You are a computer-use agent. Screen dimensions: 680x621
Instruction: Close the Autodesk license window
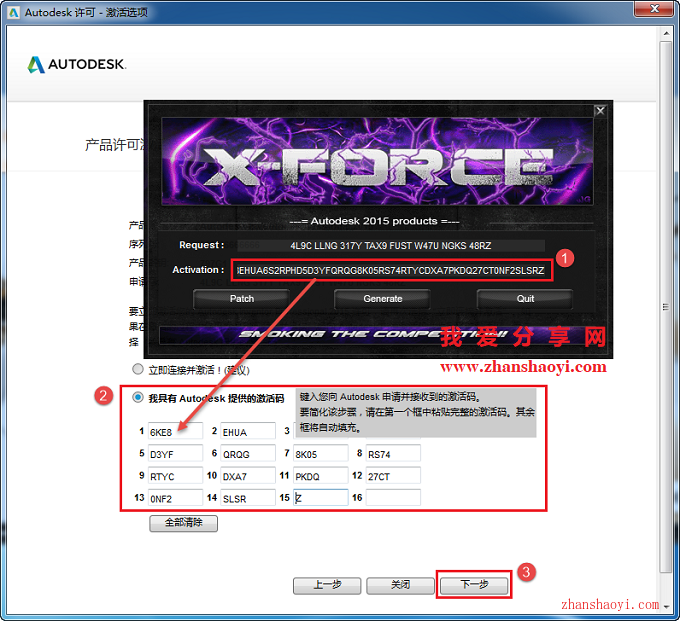655,9
